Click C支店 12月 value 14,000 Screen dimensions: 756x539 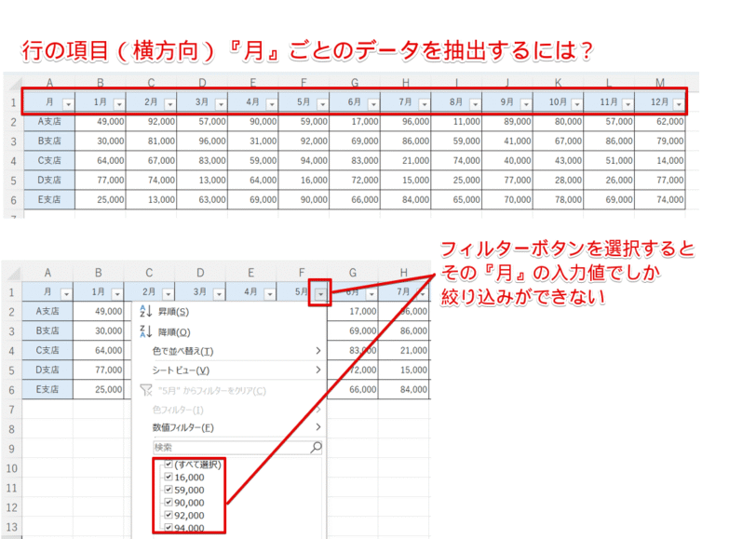[660, 160]
